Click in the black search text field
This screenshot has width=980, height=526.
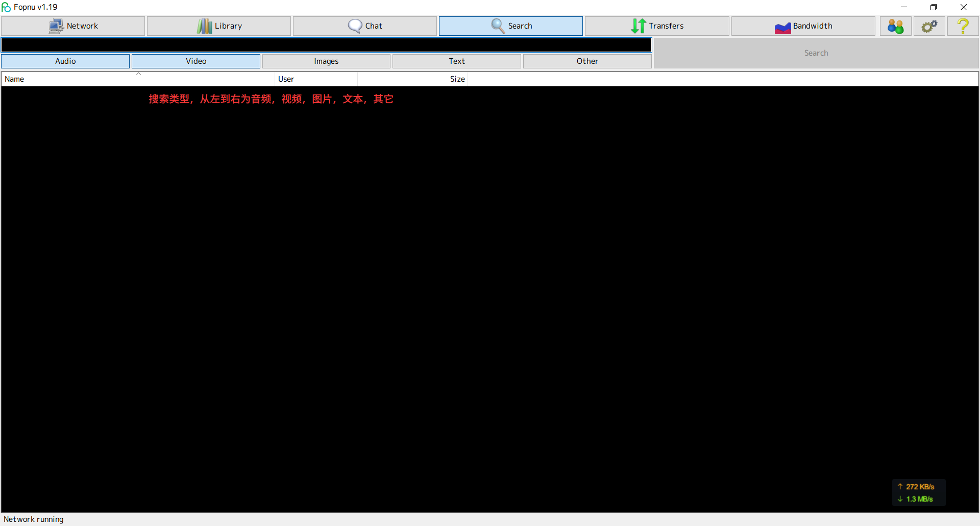click(x=326, y=45)
